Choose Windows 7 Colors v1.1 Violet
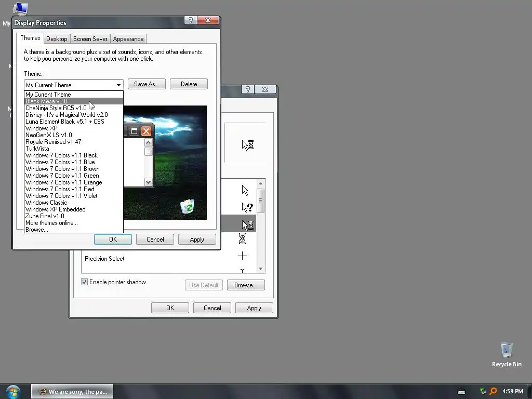532x399 pixels. coord(74,196)
